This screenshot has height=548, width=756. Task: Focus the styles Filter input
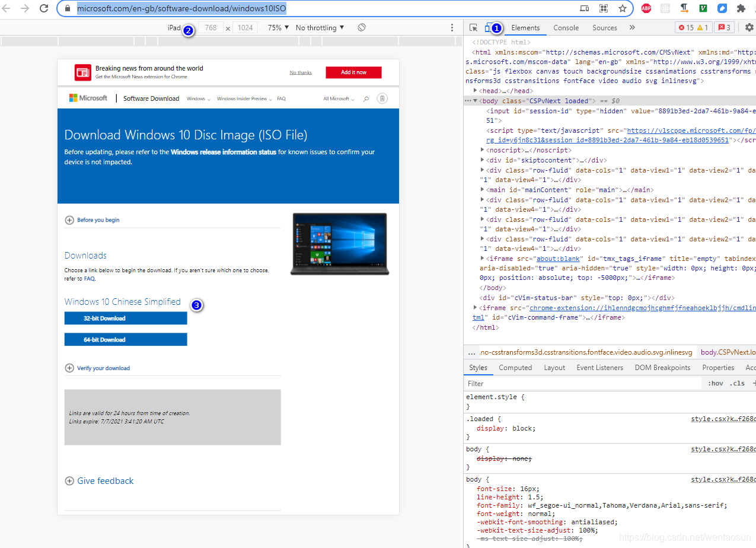(x=583, y=384)
